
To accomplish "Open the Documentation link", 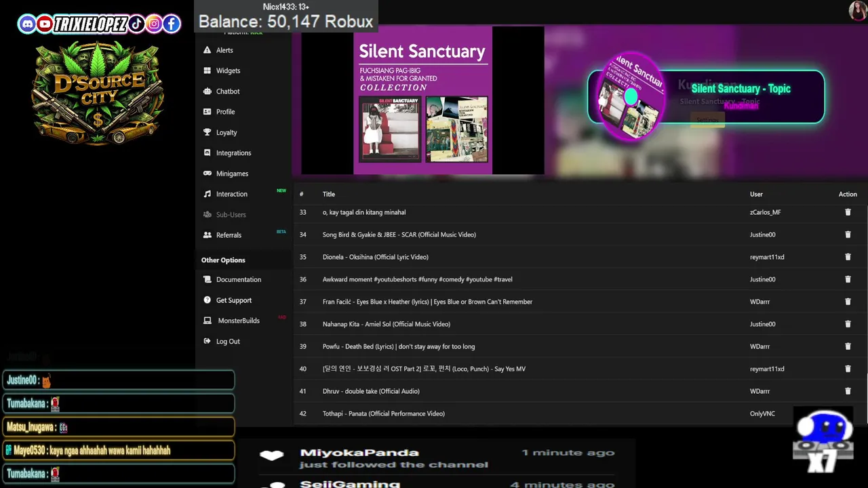I will point(239,279).
